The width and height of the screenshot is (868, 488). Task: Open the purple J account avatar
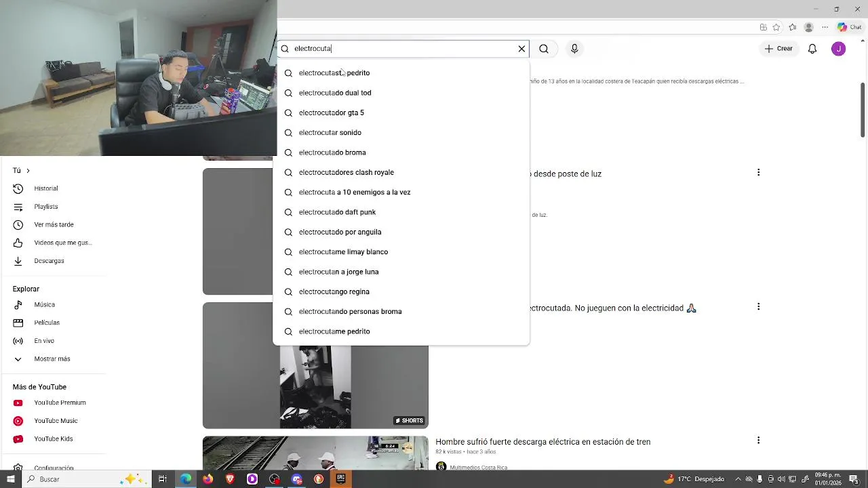pos(839,49)
